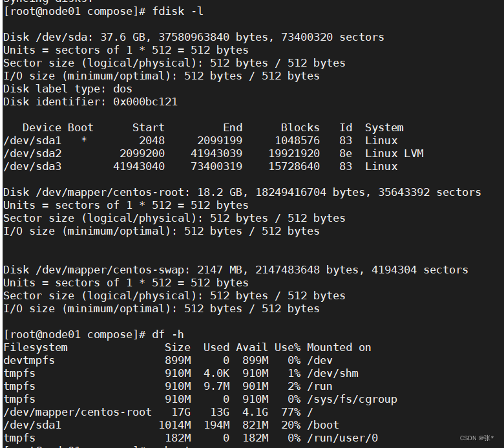Click '/dev/mapper/centos-swap:' in the Disk line
Image resolution: width=504 pixels, height=448 pixels.
(113, 270)
